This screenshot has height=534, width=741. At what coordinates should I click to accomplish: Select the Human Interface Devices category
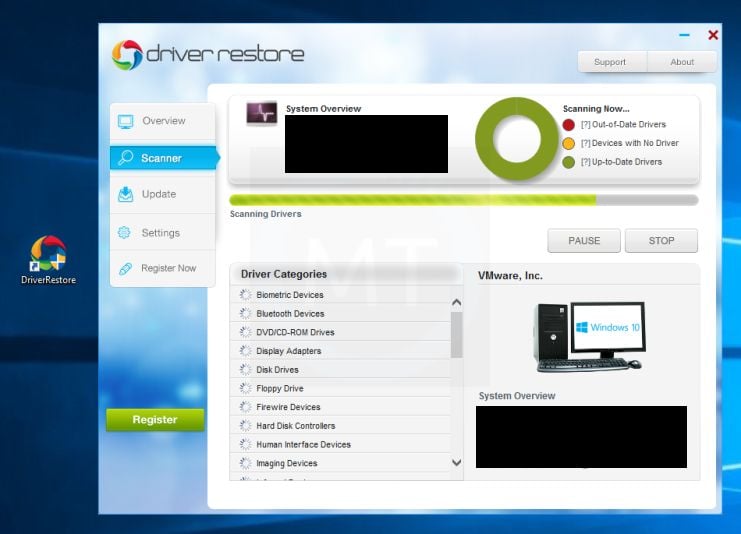pyautogui.click(x=340, y=444)
